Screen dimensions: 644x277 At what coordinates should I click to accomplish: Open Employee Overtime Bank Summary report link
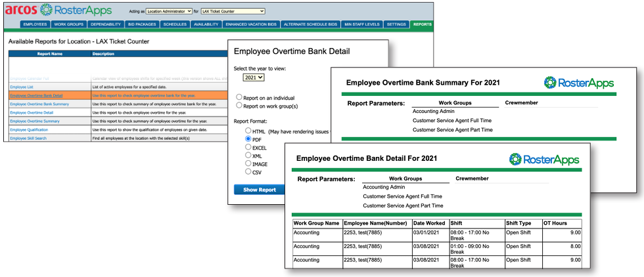(39, 104)
